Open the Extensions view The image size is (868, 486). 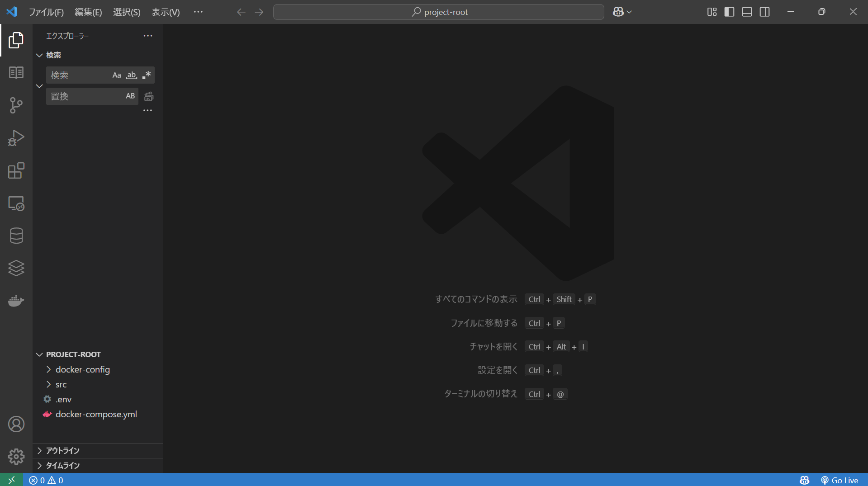16,170
